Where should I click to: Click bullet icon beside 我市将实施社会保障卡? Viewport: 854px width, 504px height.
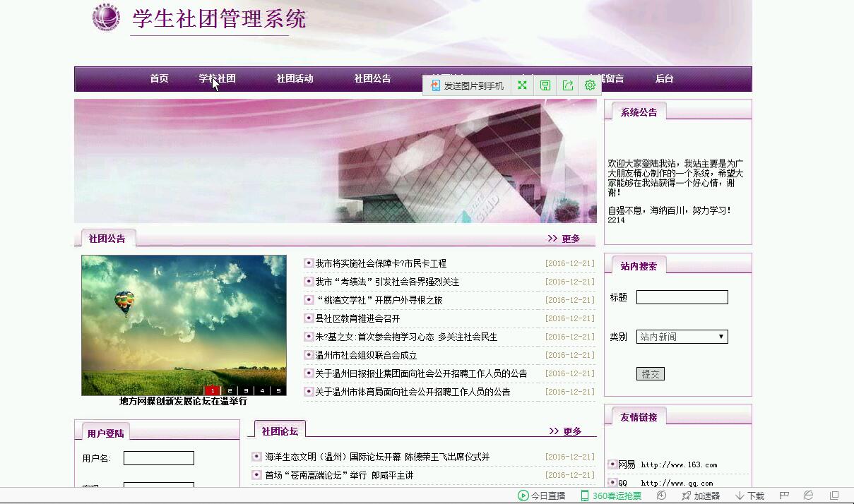(309, 263)
